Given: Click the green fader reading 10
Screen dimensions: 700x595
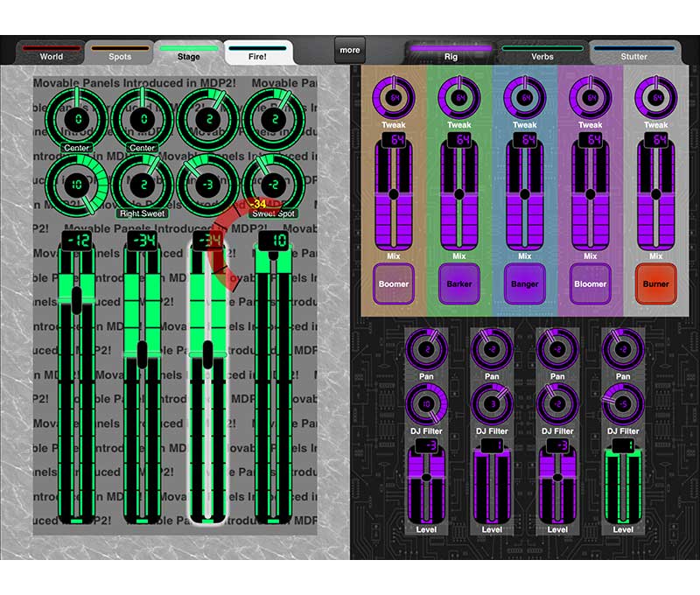Looking at the screenshot, I should pos(274,377).
